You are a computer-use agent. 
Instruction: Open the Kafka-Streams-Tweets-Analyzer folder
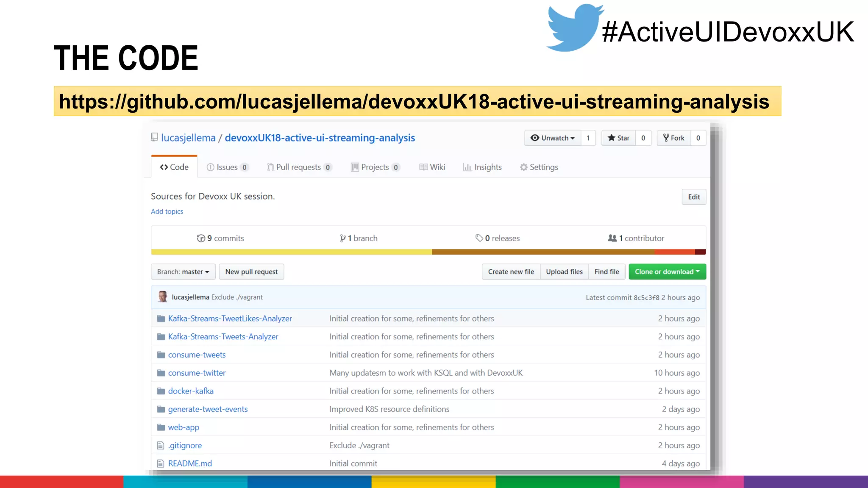[x=223, y=337]
